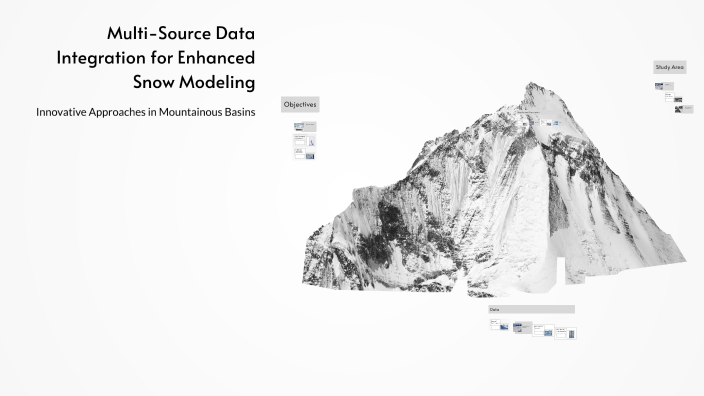Open first slide thumbnail under Data

[499, 325]
